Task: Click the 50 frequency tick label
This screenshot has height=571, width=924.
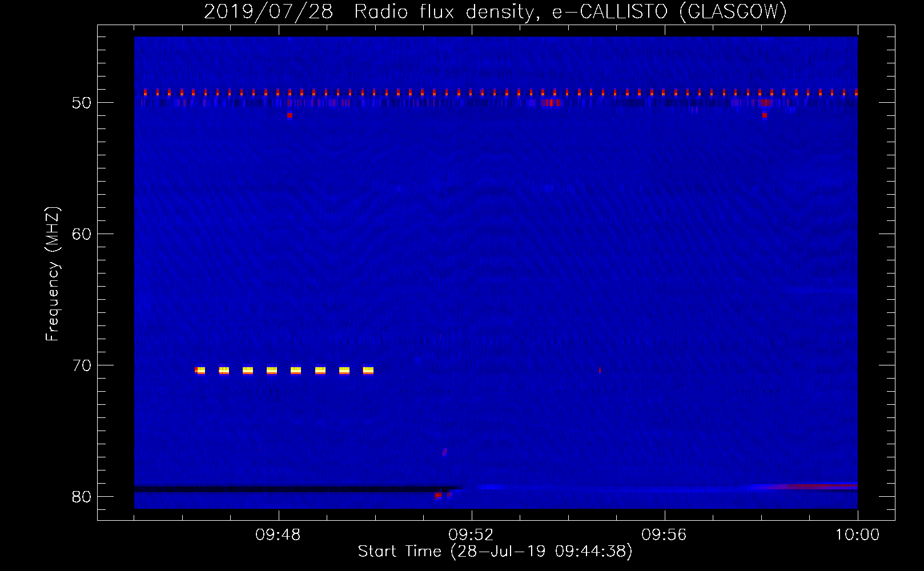Action: [82, 103]
